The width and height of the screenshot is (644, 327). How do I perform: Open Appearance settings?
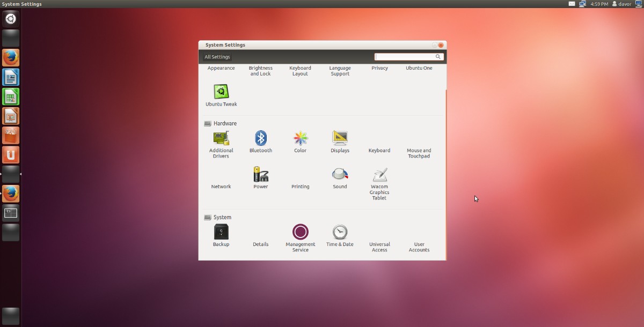click(221, 68)
